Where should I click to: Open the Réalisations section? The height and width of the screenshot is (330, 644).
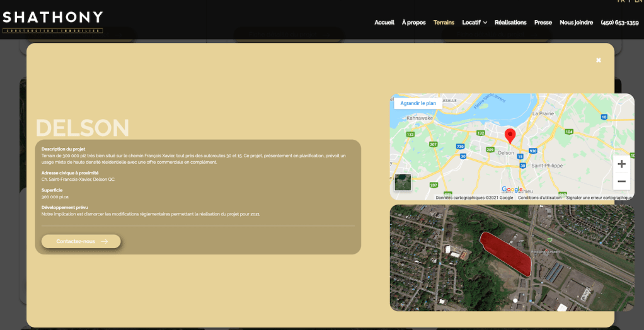coord(510,23)
